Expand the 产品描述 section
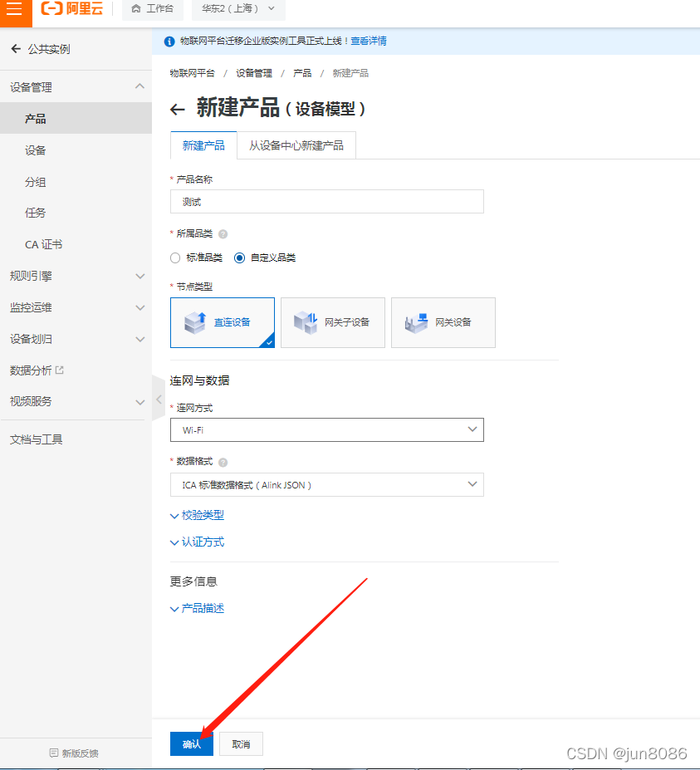The height and width of the screenshot is (770, 700). coord(197,608)
